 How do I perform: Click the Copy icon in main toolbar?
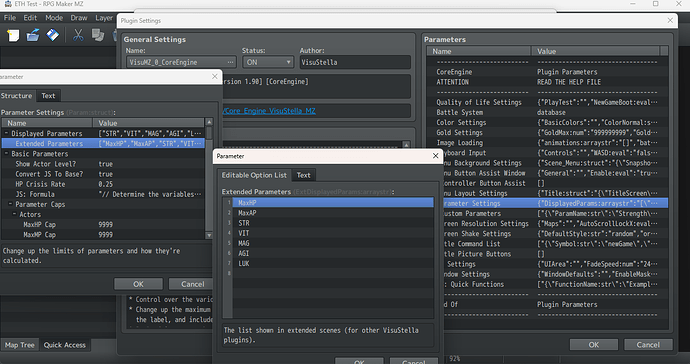tap(98, 35)
